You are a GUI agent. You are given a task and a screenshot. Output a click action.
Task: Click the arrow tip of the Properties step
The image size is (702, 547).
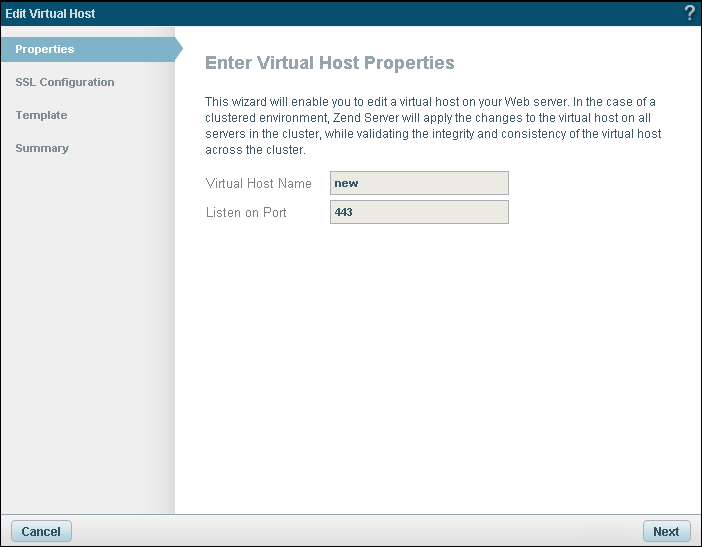click(x=179, y=49)
